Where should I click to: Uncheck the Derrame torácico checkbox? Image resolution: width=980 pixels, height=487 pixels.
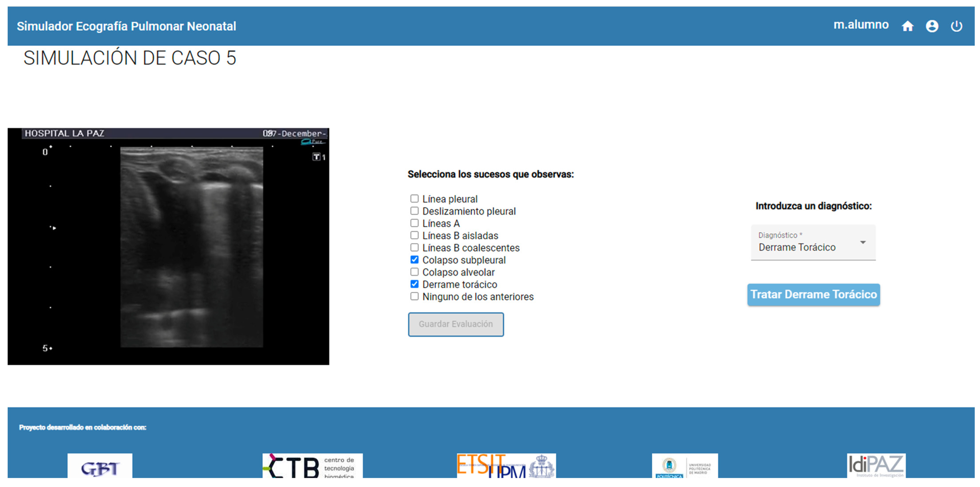click(414, 284)
